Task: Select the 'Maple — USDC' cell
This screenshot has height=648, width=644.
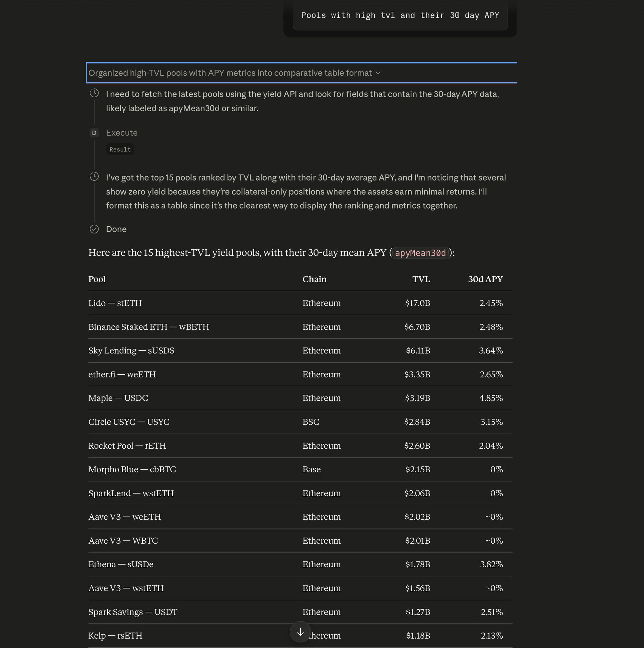Action: [x=118, y=398]
